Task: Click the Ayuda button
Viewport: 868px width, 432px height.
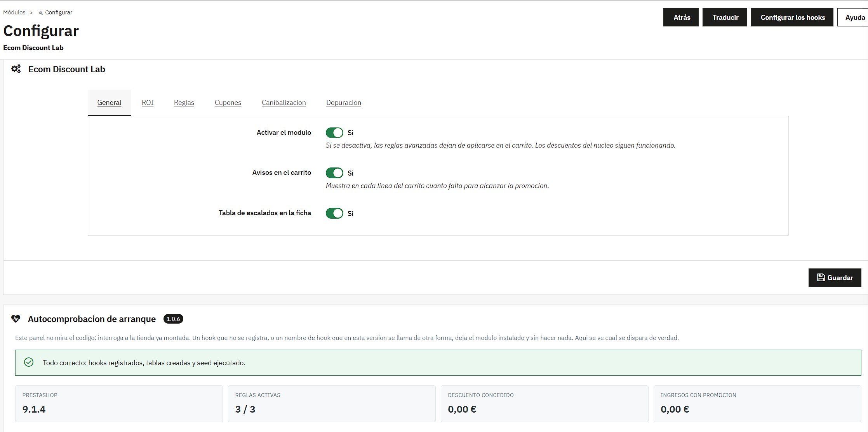Action: [853, 17]
